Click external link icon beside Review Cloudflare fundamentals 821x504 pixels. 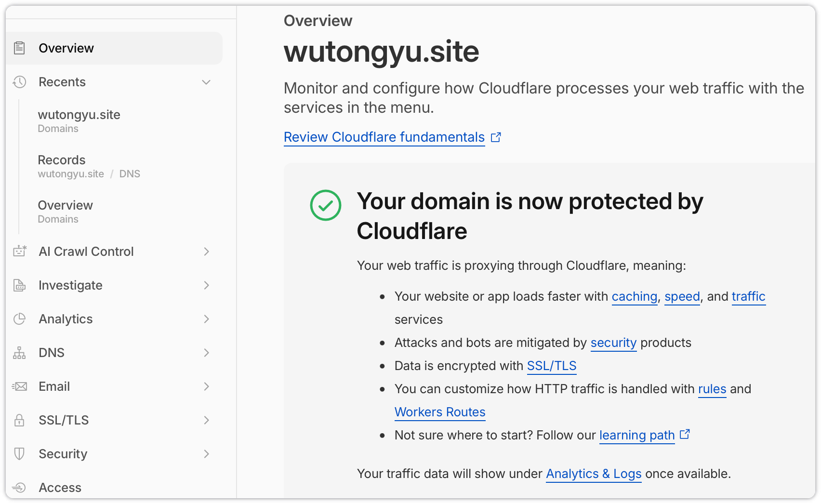(496, 137)
